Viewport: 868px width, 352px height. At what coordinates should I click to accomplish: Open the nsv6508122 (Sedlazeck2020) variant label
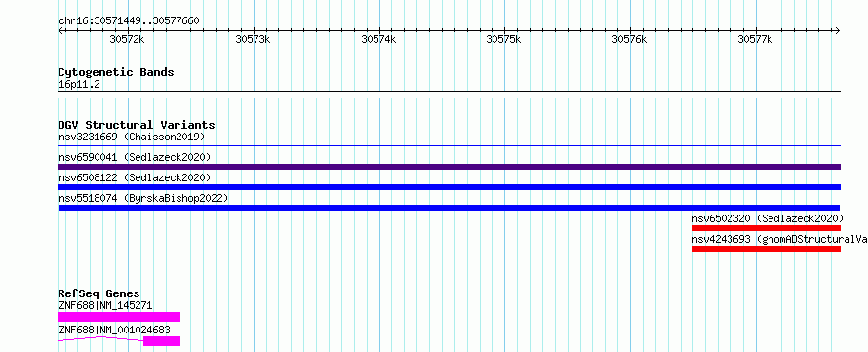click(135, 177)
